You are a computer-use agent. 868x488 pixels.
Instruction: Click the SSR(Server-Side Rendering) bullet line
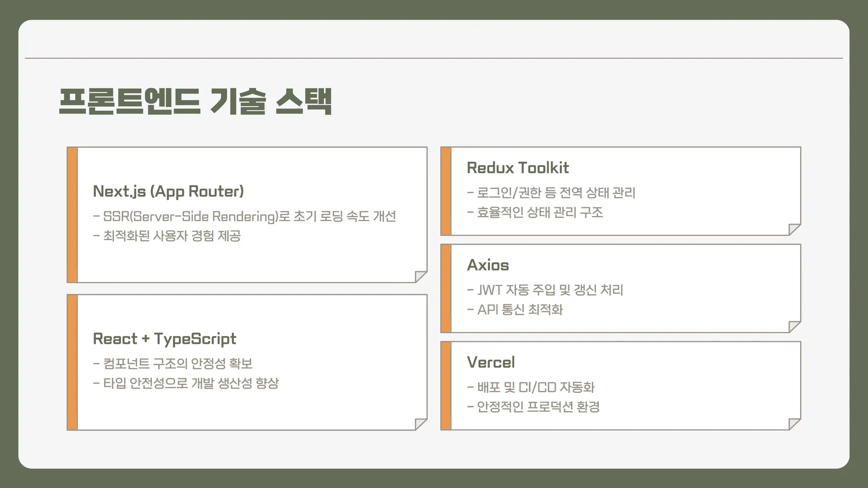click(245, 216)
